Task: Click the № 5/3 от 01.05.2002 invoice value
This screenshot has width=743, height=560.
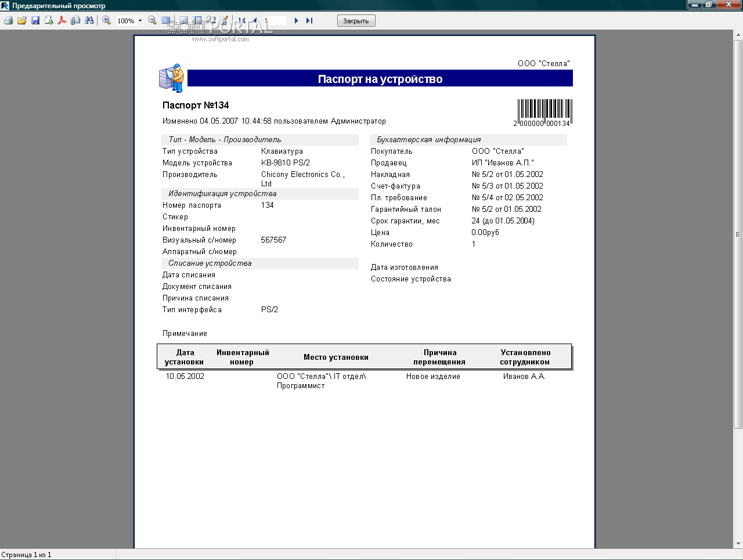Action: [507, 186]
